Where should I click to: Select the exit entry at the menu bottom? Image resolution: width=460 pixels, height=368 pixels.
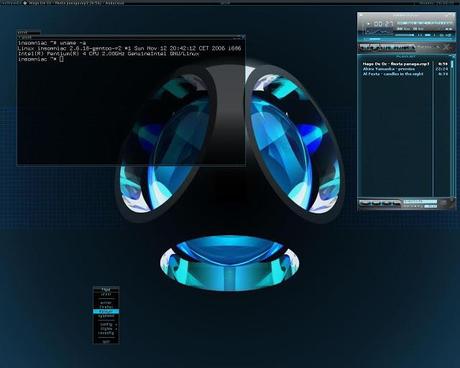tap(106, 341)
